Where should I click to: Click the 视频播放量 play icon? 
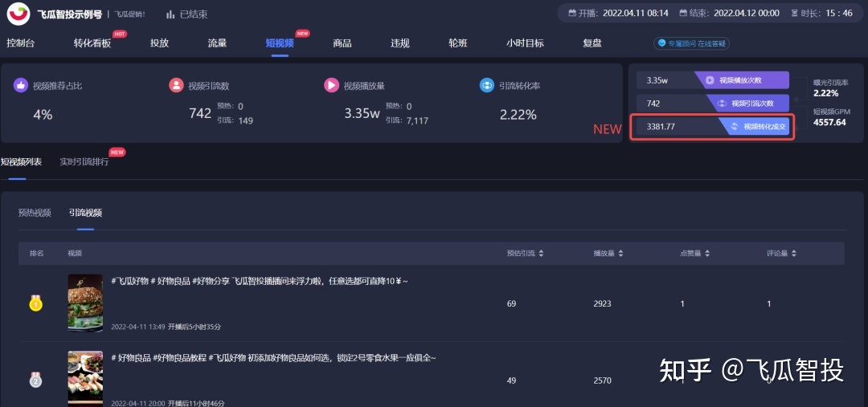pos(332,86)
